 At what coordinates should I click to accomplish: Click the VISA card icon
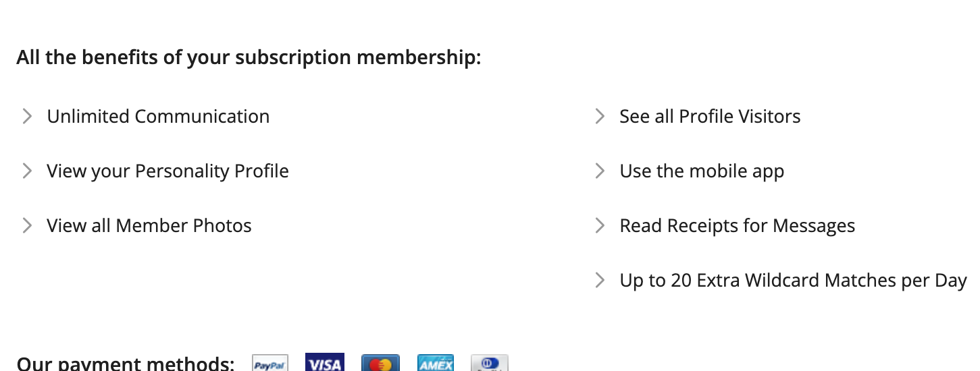click(324, 363)
